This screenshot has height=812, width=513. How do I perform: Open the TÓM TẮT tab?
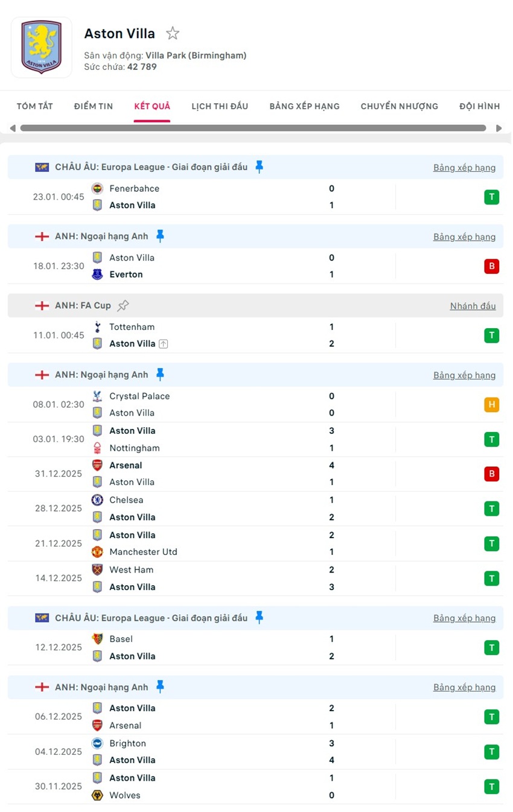pos(34,106)
